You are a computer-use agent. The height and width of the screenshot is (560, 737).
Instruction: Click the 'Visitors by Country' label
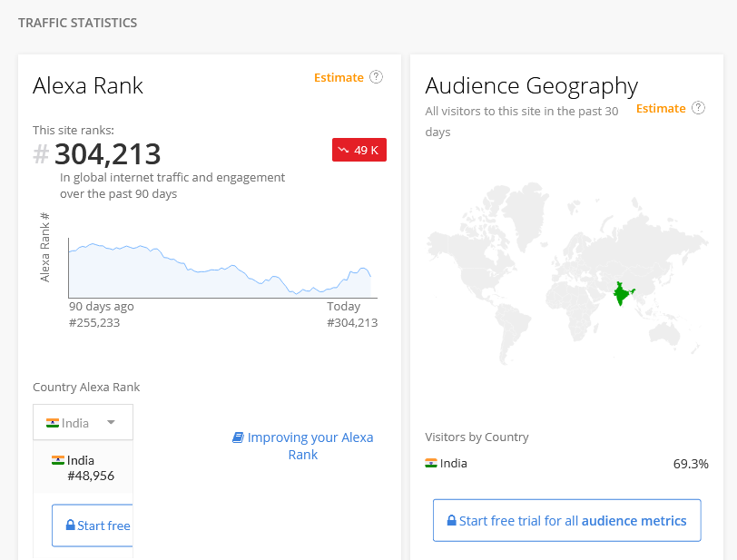point(477,437)
